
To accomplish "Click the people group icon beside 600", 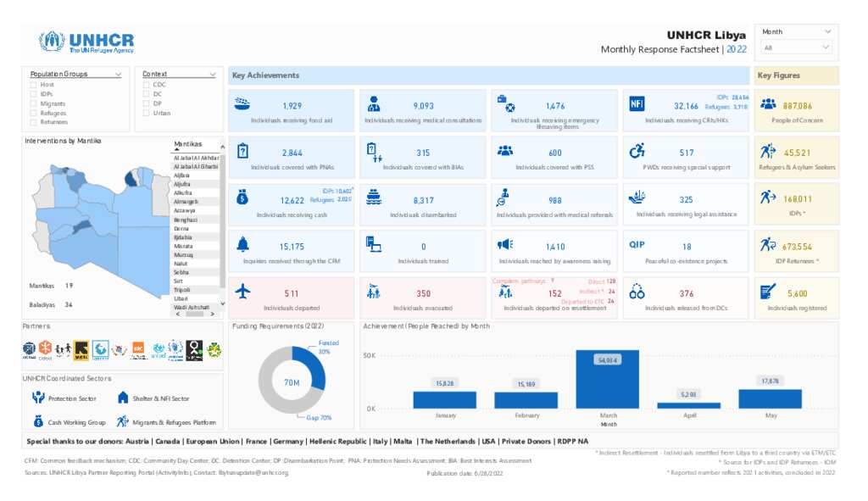I will [505, 151].
